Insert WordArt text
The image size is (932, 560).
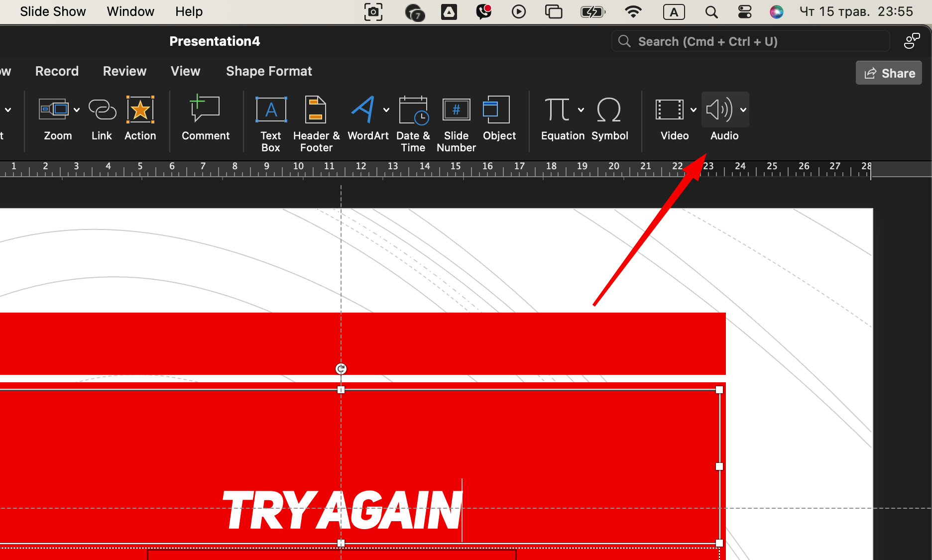point(364,119)
